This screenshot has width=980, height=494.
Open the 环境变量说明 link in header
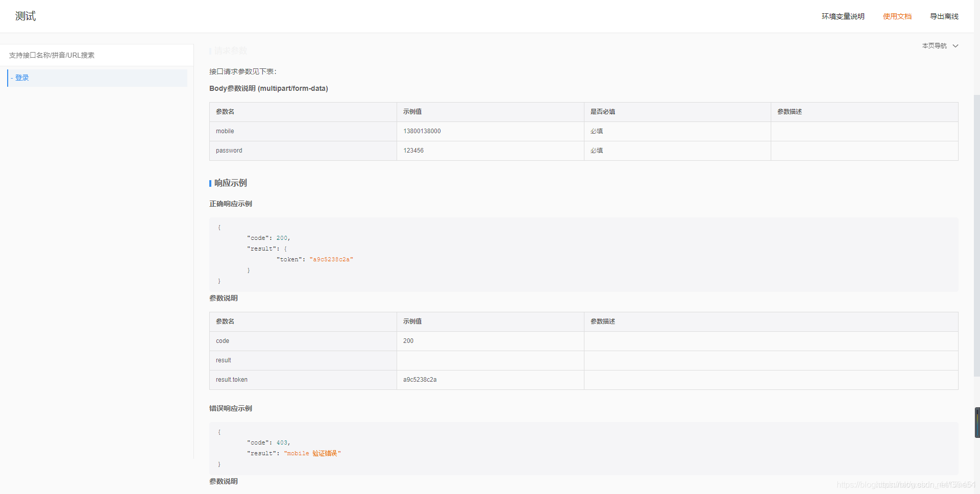(843, 16)
